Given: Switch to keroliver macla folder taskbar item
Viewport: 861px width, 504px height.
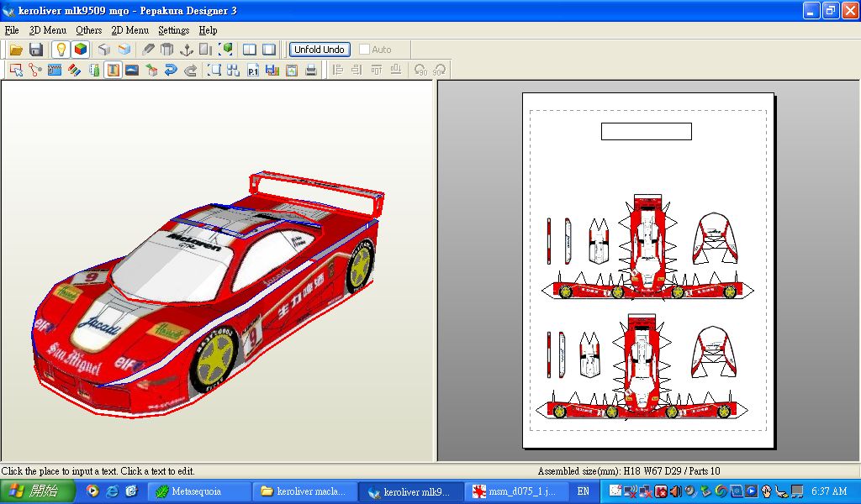Looking at the screenshot, I should pyautogui.click(x=304, y=491).
